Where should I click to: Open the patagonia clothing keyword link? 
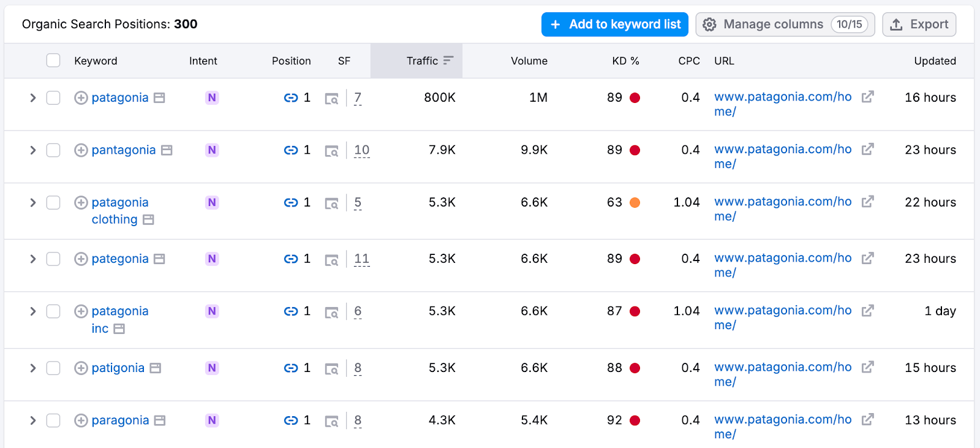pyautogui.click(x=120, y=211)
